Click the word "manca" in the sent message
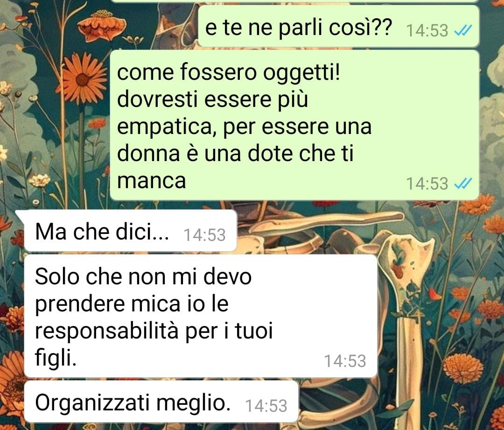504x430 pixels. 151,180
